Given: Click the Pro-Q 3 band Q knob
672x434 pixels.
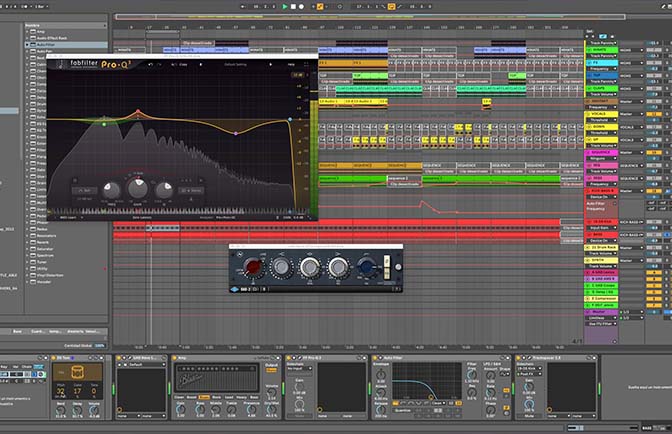Looking at the screenshot, I should (164, 190).
